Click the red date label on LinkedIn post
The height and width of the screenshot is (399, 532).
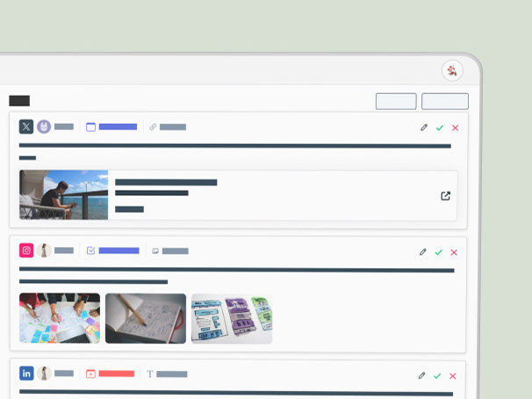coord(117,374)
